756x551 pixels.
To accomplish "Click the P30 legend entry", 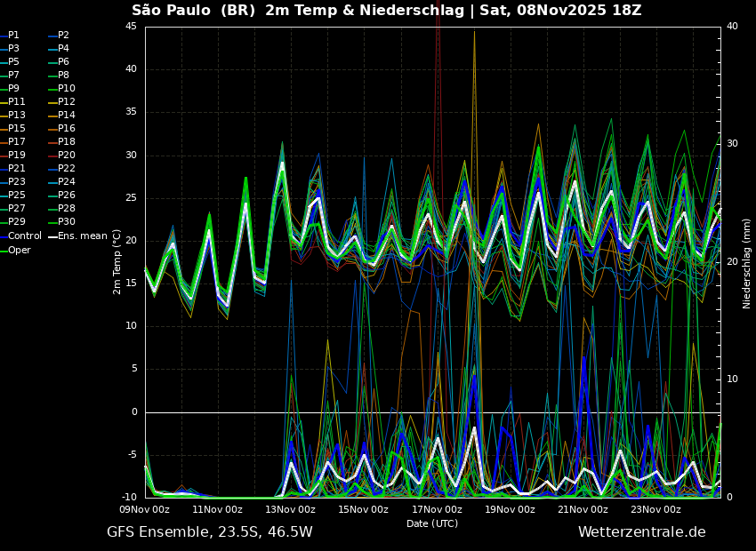I will (x=67, y=222).
